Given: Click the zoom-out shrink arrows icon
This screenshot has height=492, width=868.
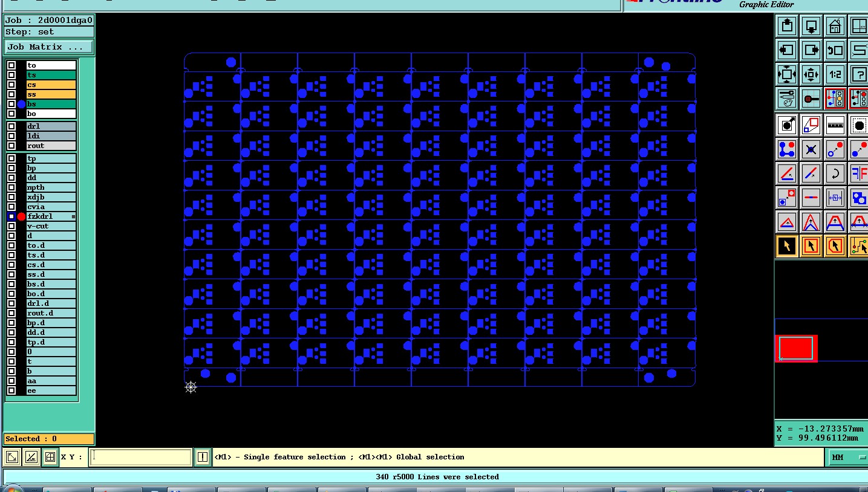Looking at the screenshot, I should (x=811, y=74).
